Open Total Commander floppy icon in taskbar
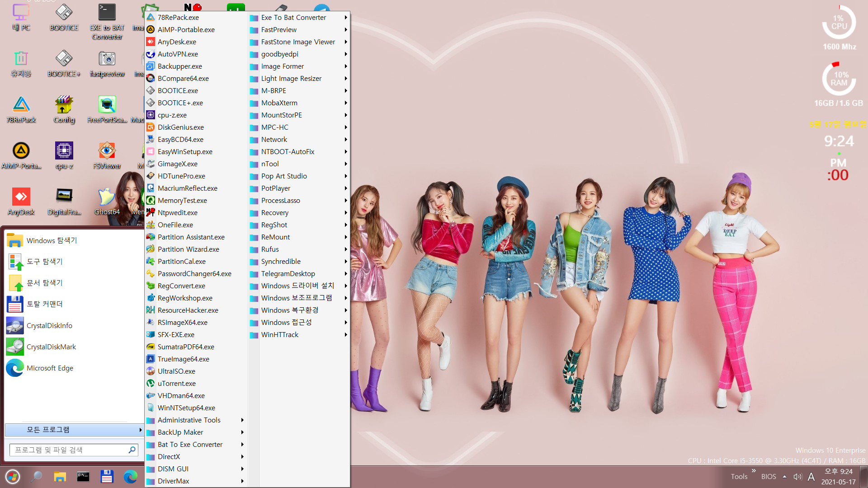 pyautogui.click(x=107, y=477)
